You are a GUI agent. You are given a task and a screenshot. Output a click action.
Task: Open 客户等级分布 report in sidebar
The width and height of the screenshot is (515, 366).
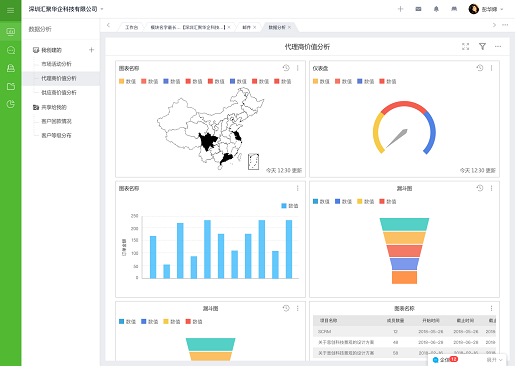(56, 135)
